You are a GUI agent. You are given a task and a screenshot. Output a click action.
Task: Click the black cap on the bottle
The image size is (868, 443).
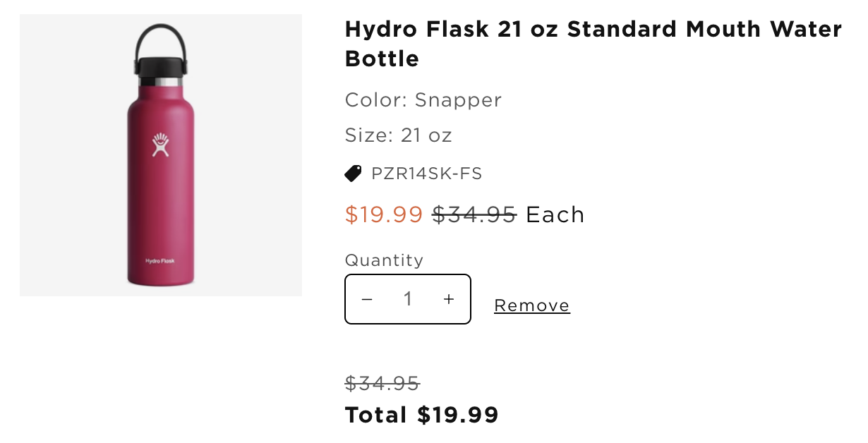[x=159, y=65]
